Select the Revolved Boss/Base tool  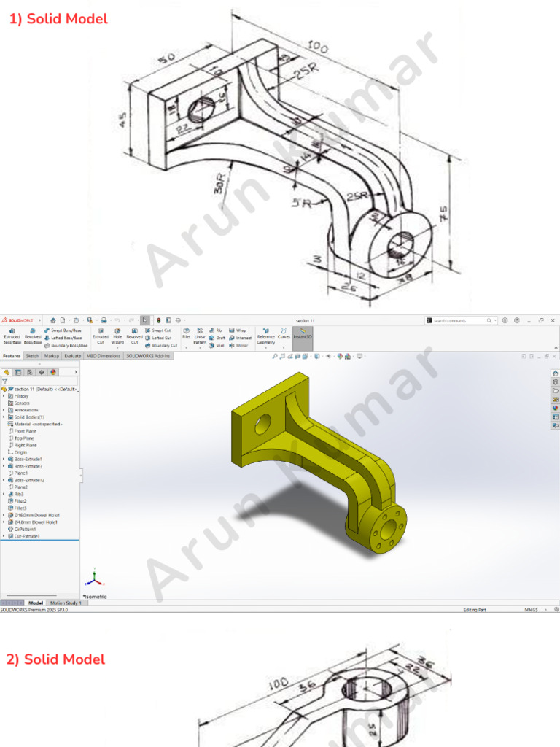click(x=33, y=336)
